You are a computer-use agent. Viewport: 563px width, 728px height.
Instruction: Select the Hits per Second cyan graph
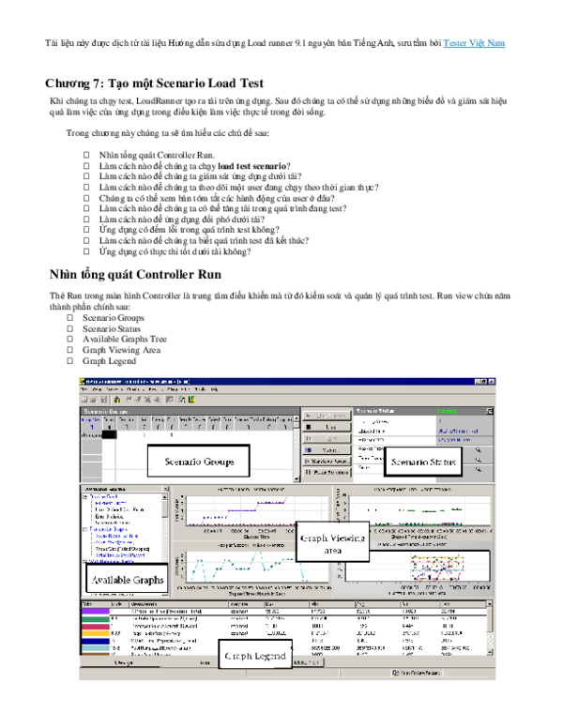click(x=251, y=569)
